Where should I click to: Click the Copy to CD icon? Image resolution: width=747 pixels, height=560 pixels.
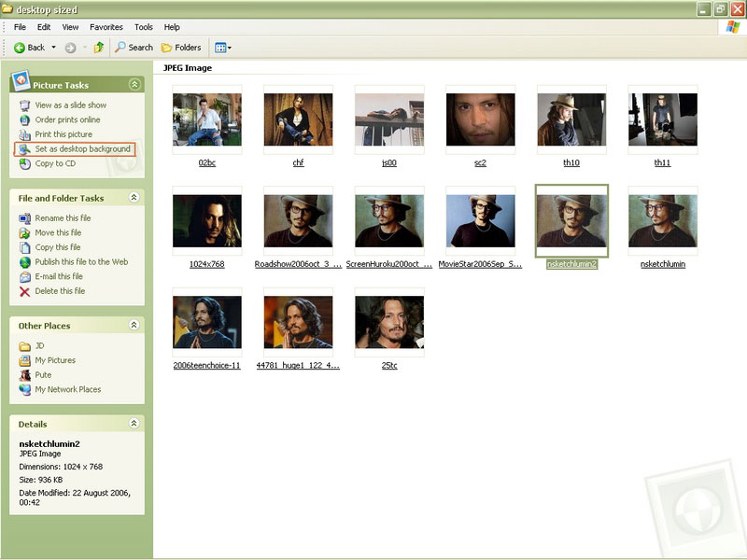point(24,164)
